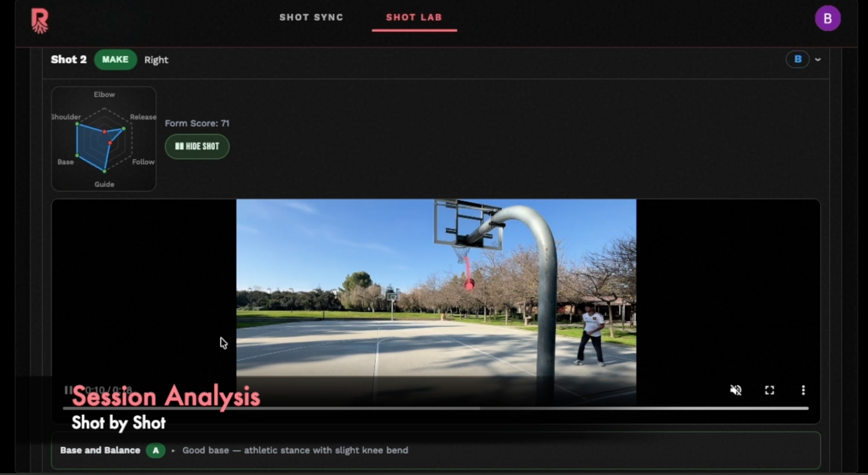Click the green MAKE badge
Screen dimensions: 868x475
[x=115, y=60]
